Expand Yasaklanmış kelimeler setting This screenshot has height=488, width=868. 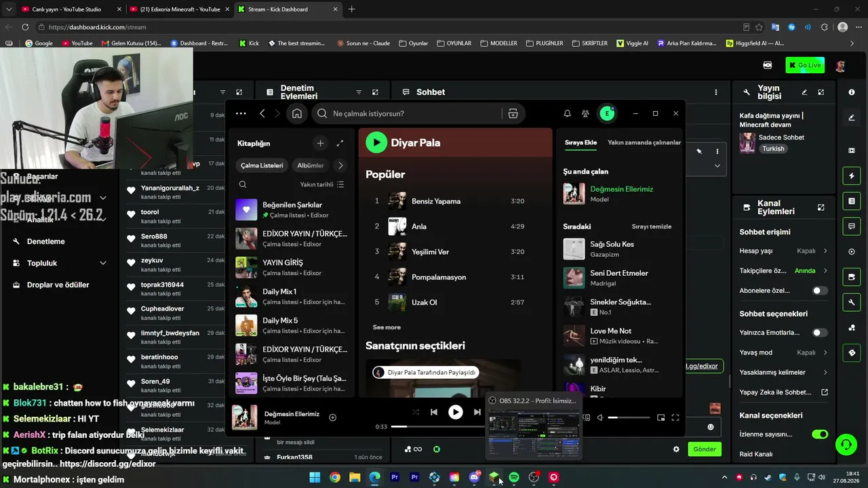(x=825, y=372)
